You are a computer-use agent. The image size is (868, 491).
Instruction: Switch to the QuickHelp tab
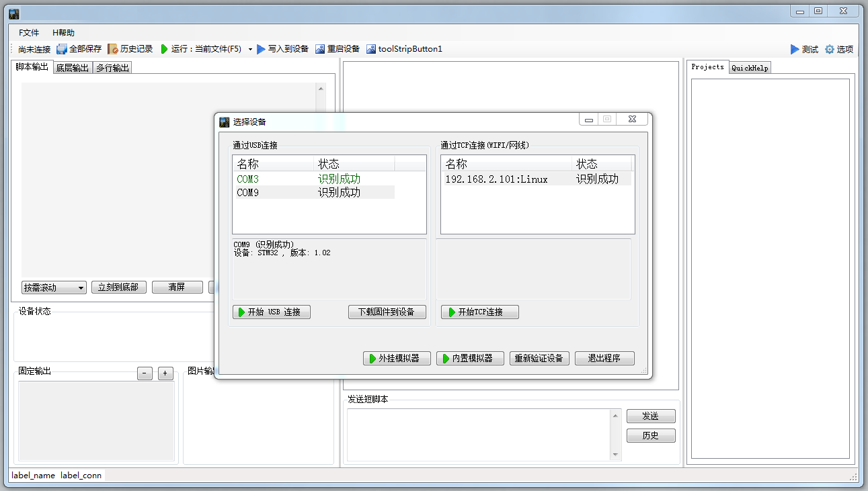click(750, 68)
